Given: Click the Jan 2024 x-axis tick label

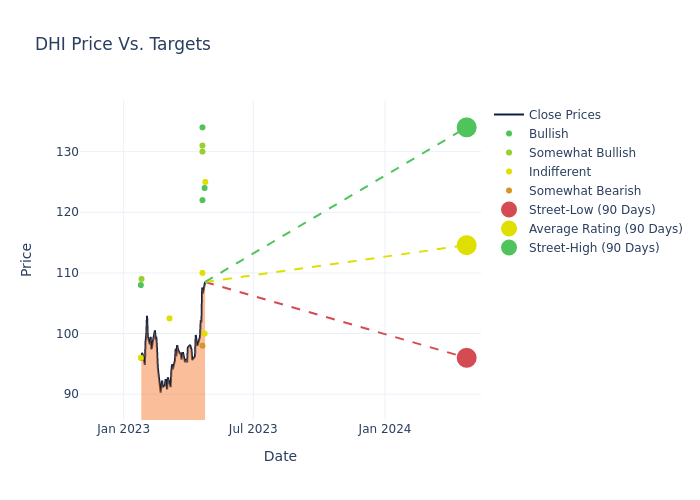Looking at the screenshot, I should [x=384, y=429].
